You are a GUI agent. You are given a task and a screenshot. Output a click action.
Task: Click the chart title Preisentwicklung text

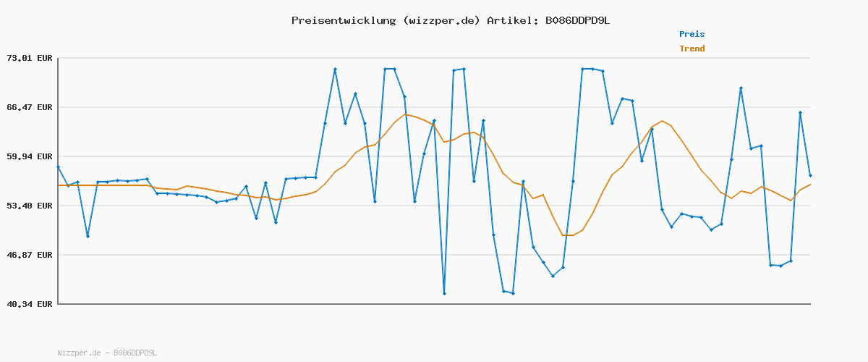[x=450, y=20]
